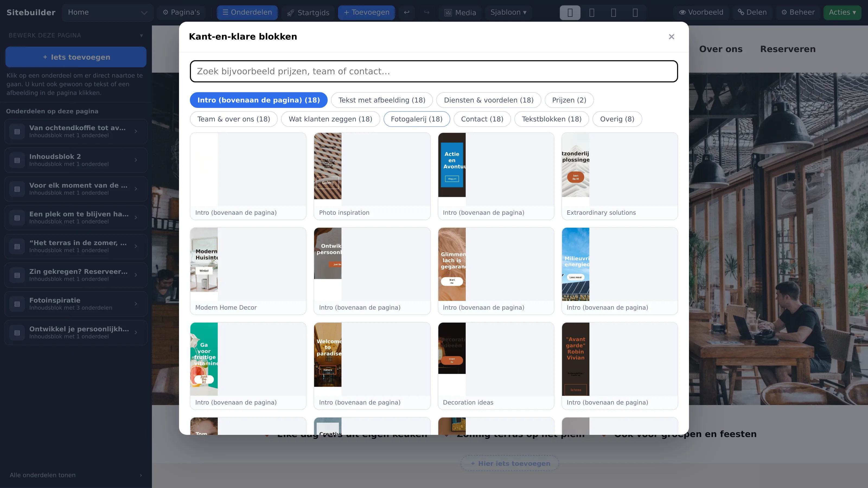The width and height of the screenshot is (868, 488).
Task: Choose the Decoration ideas block
Action: coord(496,366)
